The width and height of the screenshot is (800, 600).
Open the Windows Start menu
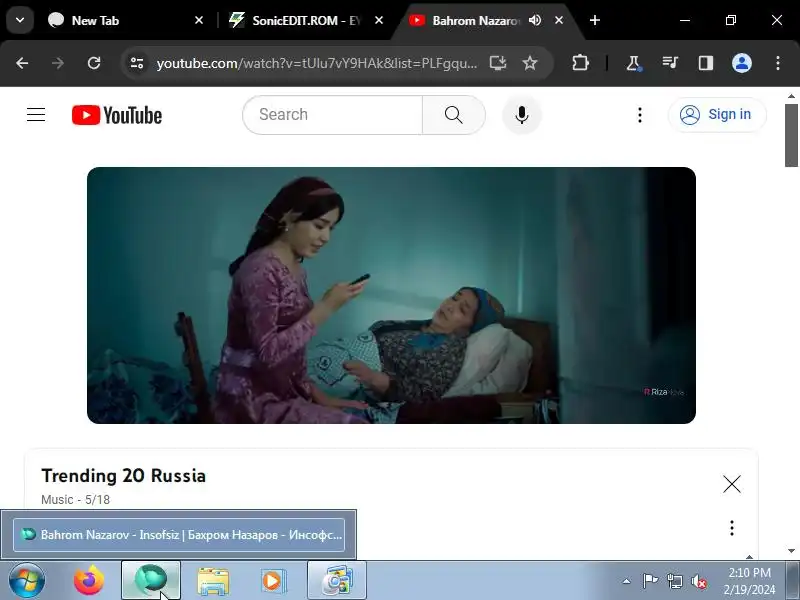(x=26, y=581)
